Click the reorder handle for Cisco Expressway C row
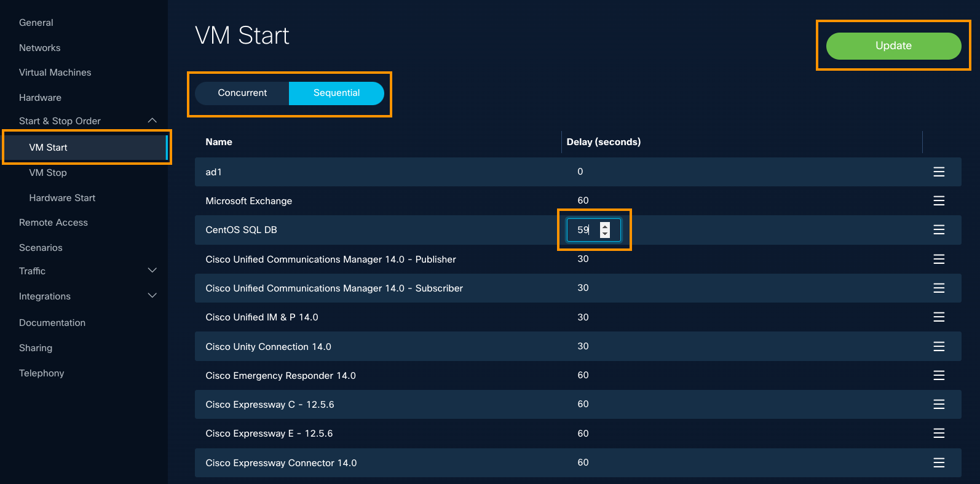This screenshot has height=484, width=980. 939,404
